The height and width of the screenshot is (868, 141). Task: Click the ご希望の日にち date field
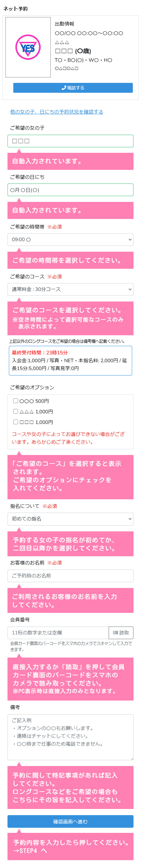coord(70,190)
